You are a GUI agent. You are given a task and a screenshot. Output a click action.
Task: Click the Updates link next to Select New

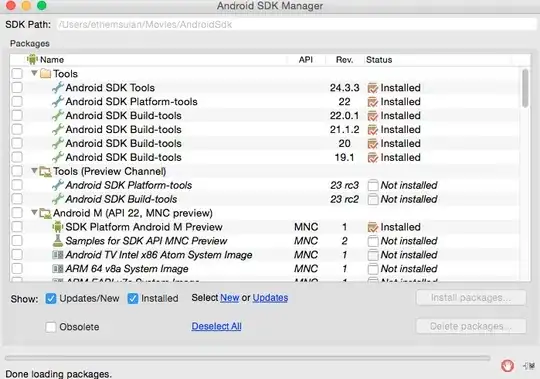[x=270, y=298]
